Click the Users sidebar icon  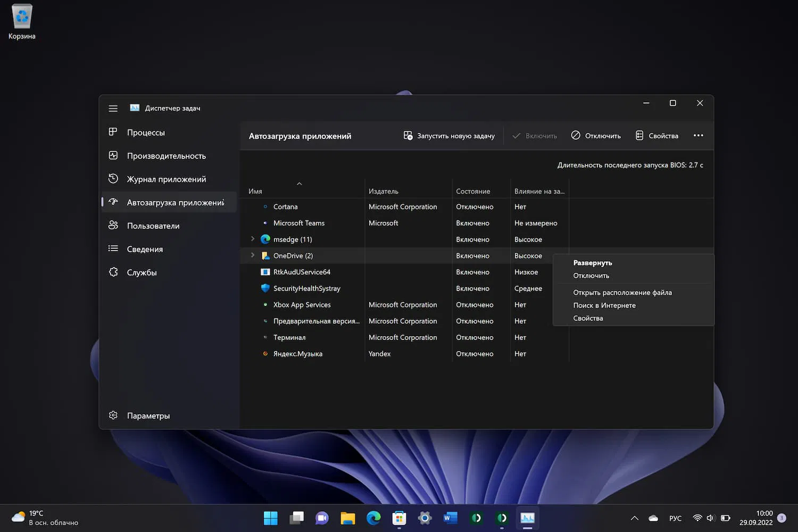113,226
